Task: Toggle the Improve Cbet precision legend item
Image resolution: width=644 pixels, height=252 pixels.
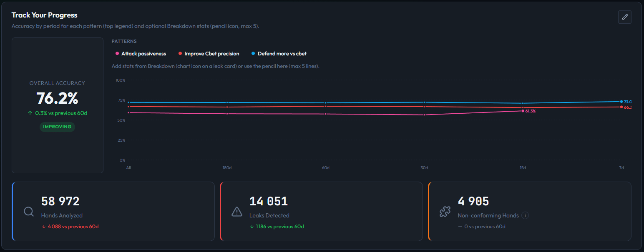Action: click(209, 54)
